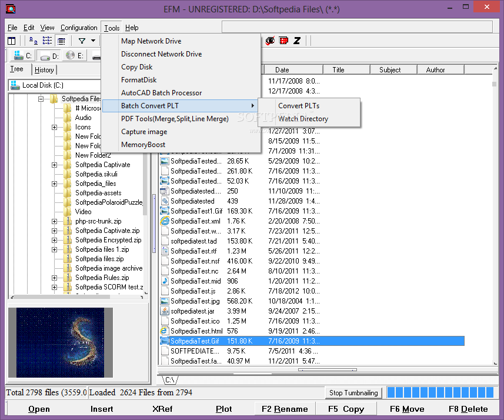Select drive C: button
This screenshot has height=420, width=504.
pos(22,55)
